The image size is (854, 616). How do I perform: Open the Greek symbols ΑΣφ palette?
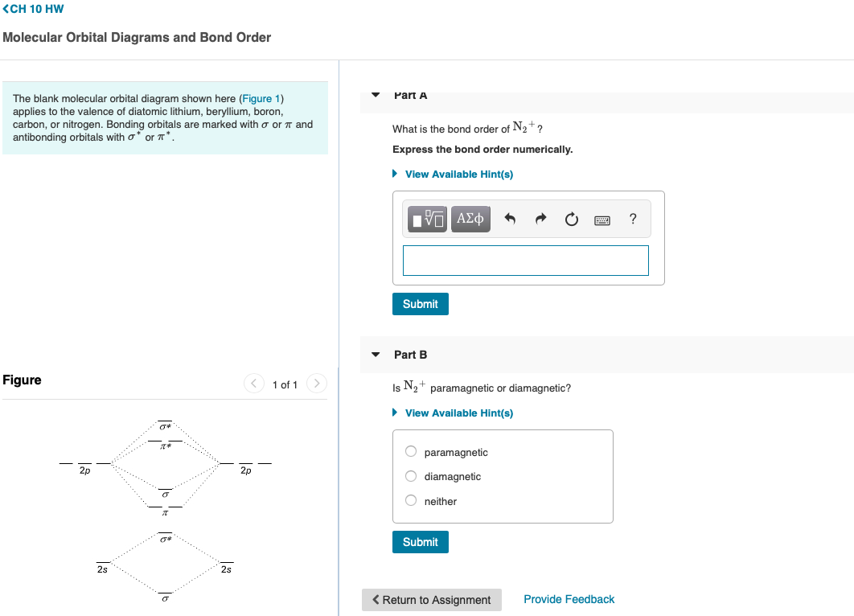click(470, 218)
